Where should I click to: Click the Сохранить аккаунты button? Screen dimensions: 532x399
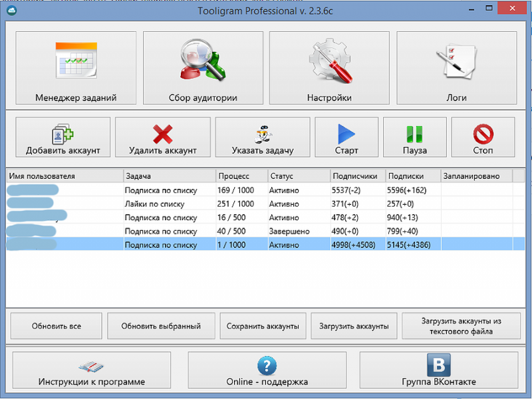[x=263, y=327]
